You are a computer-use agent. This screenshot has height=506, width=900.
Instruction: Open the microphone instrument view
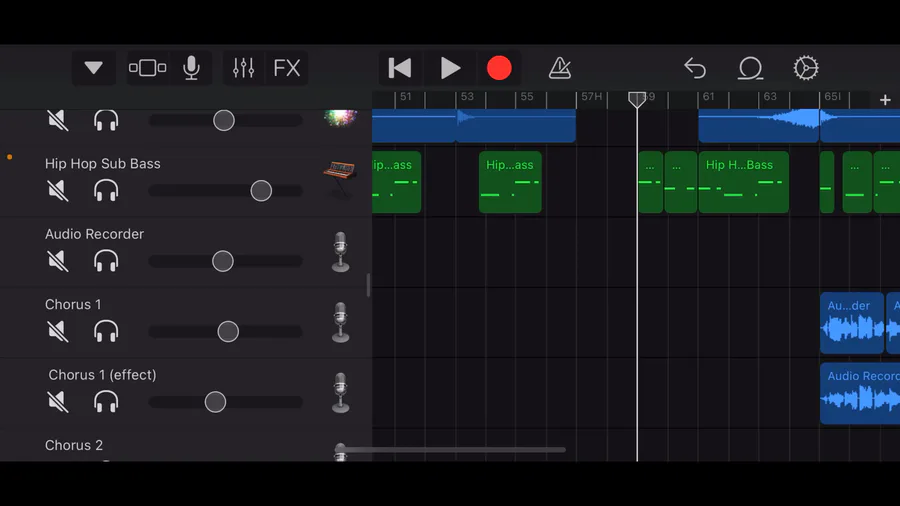pos(191,68)
